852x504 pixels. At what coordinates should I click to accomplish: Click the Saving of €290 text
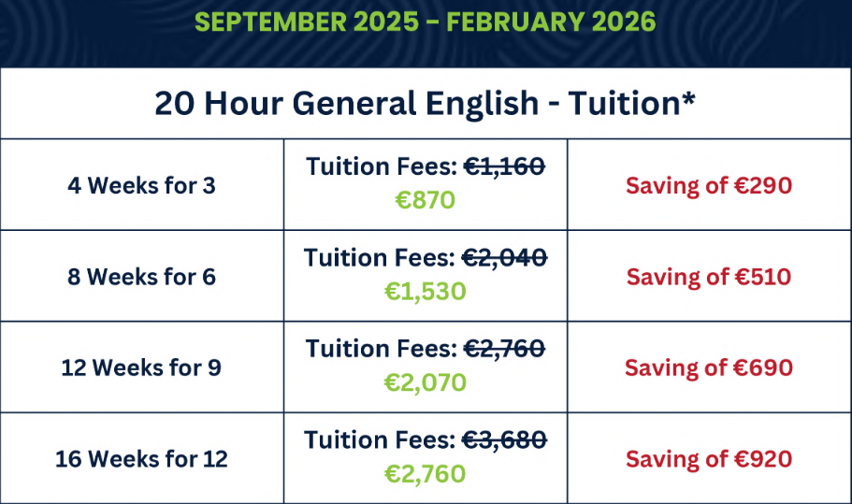(709, 185)
